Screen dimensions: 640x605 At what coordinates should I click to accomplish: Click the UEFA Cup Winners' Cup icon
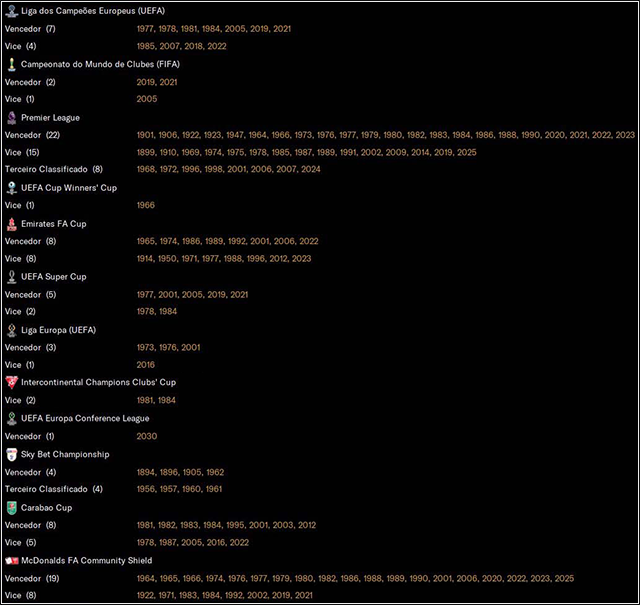tap(11, 188)
